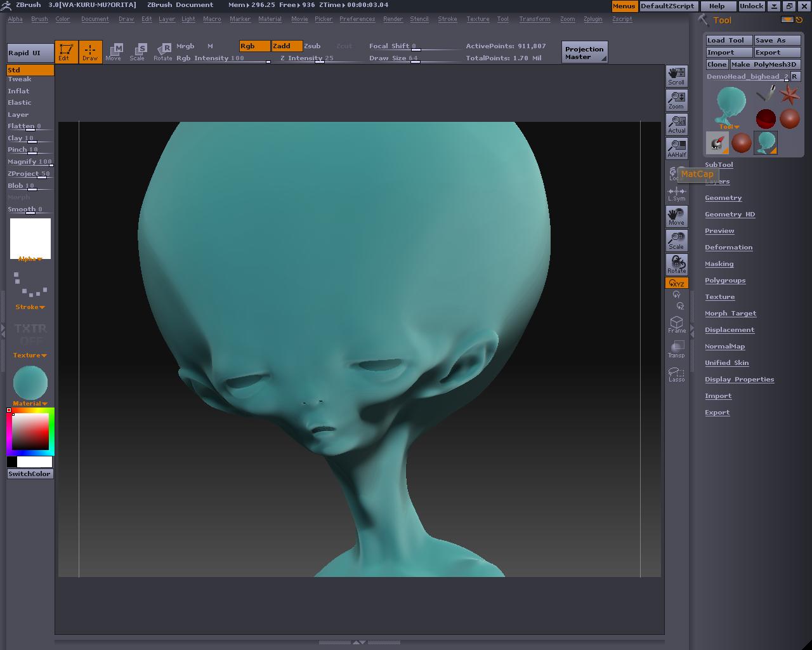Toggle the Rgb draw mode

click(x=254, y=46)
